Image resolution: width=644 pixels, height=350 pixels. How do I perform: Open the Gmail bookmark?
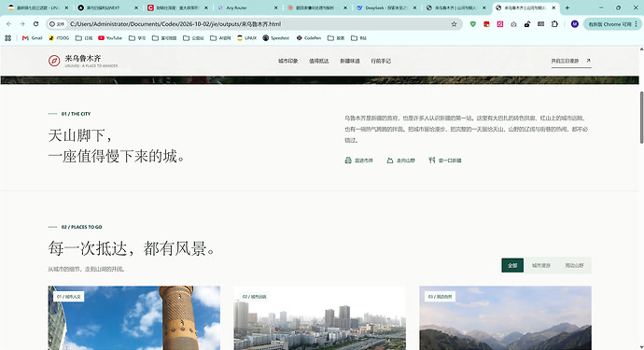pyautogui.click(x=33, y=38)
